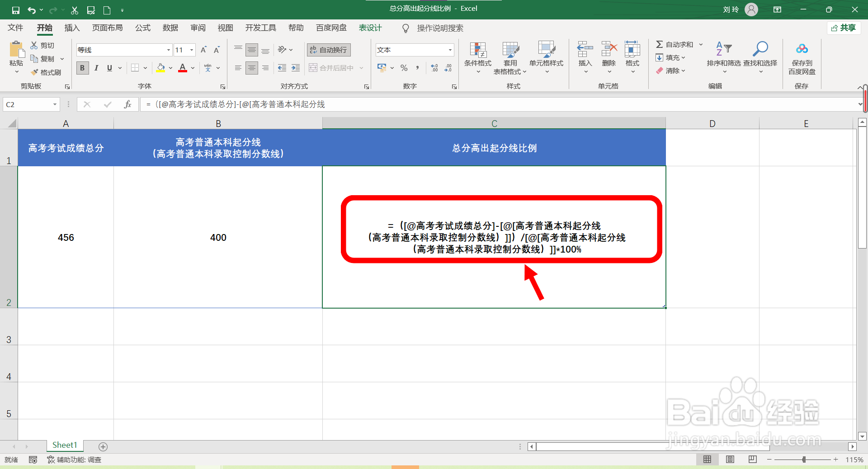This screenshot has height=469, width=868.
Task: Switch to the Table Design (表设计) tab
Action: 370,28
